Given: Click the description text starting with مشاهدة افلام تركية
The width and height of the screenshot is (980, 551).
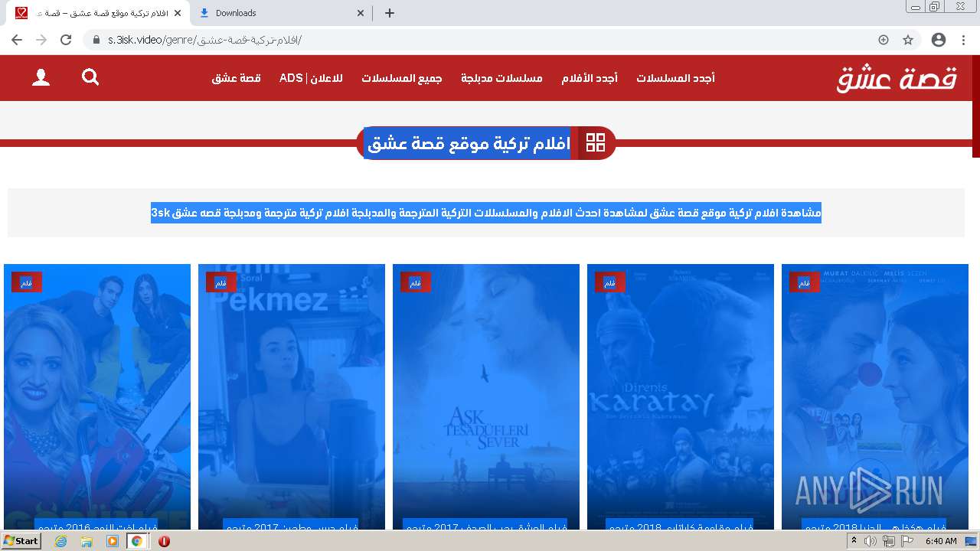Looking at the screenshot, I should [486, 213].
